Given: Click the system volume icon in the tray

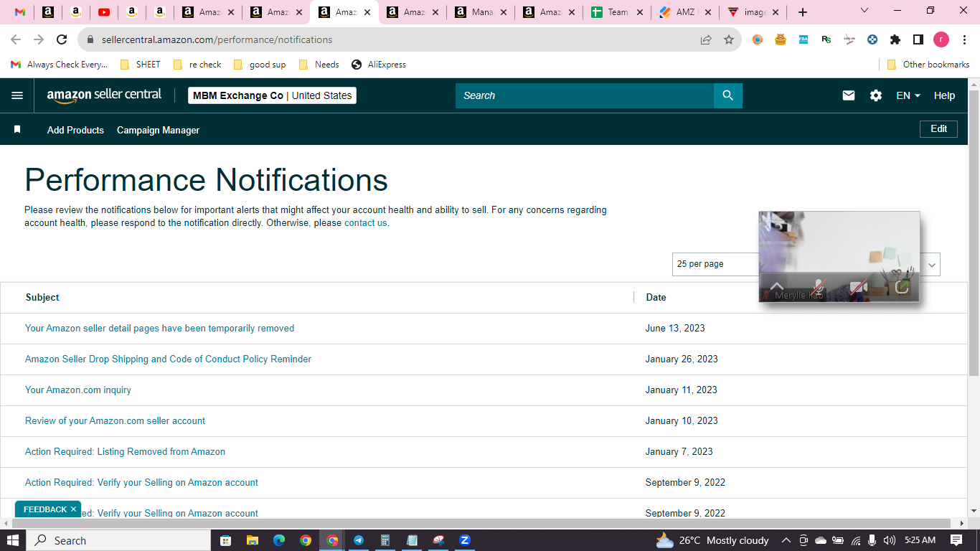Looking at the screenshot, I should (890, 540).
